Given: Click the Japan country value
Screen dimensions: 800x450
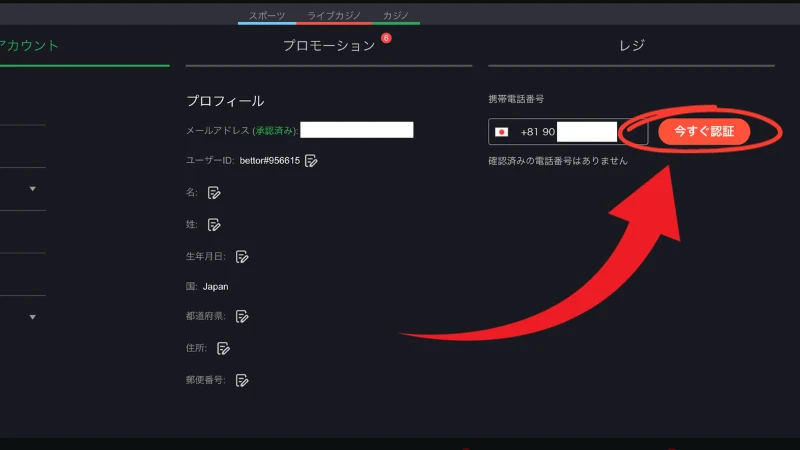Looking at the screenshot, I should [x=215, y=287].
